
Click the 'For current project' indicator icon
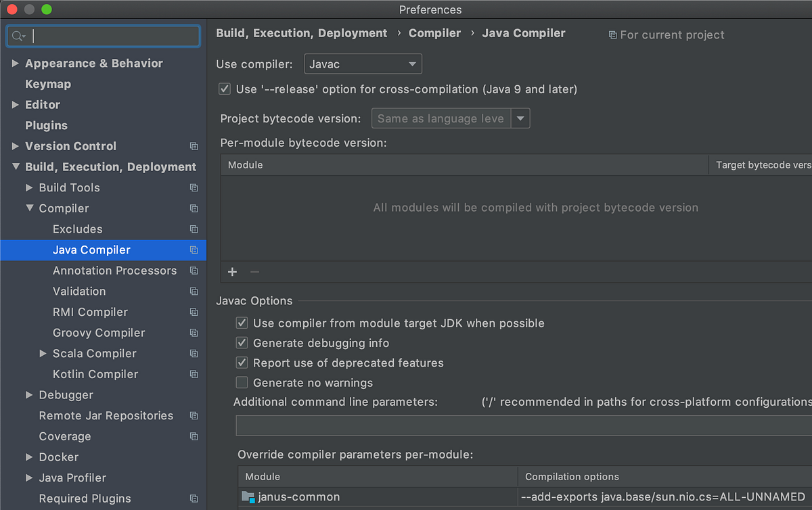pos(613,34)
